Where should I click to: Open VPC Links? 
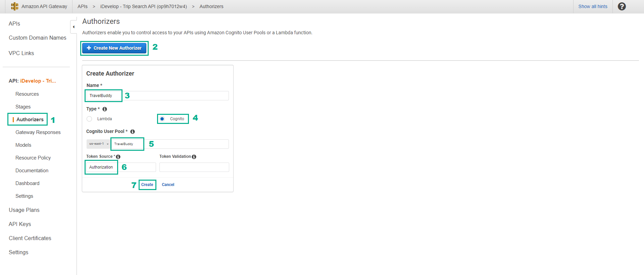click(x=21, y=53)
